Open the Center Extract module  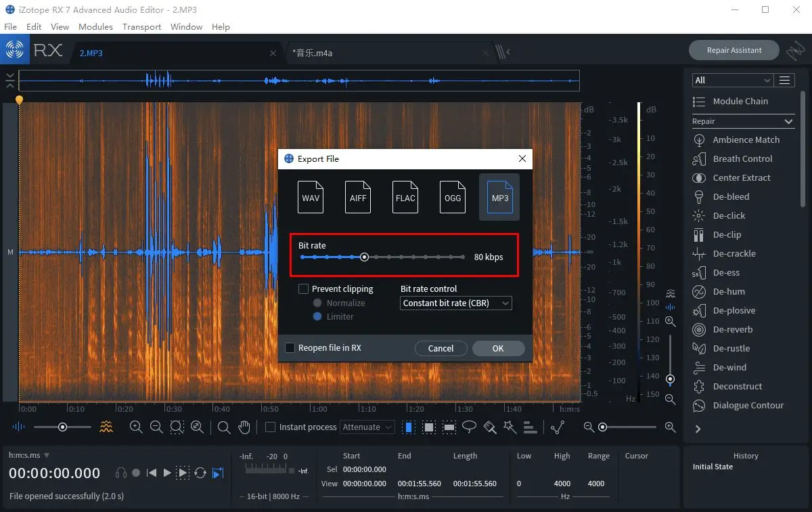click(732, 177)
